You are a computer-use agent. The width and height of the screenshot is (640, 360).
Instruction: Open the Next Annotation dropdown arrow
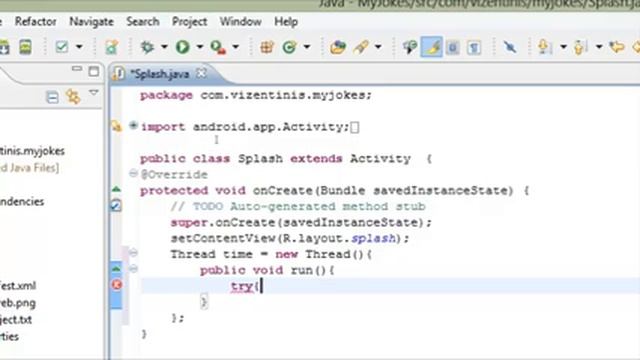[564, 47]
